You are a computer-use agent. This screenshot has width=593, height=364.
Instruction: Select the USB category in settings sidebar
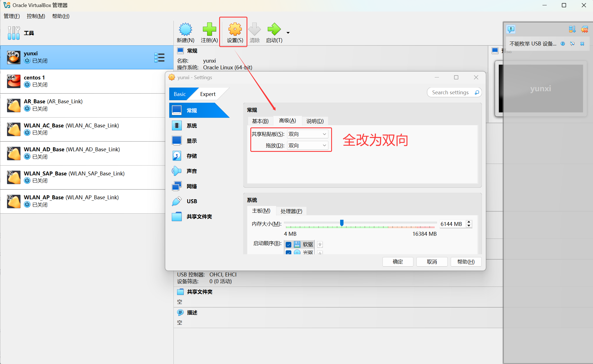[199, 201]
